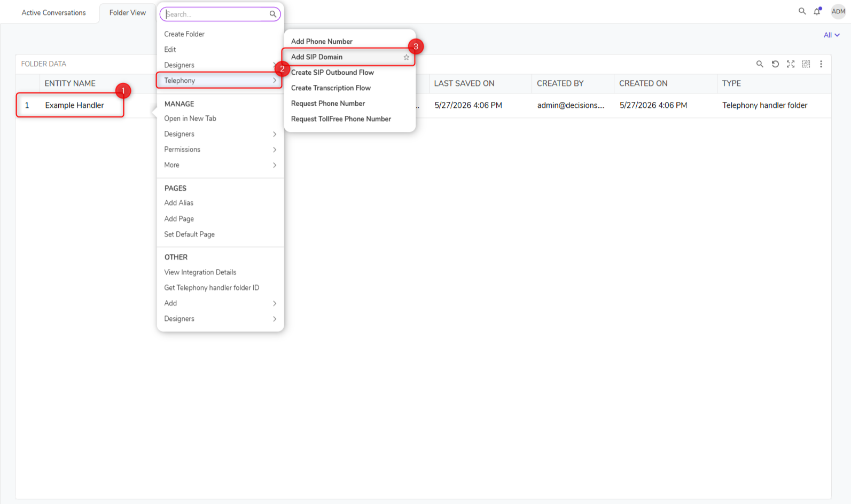Open the ADM user avatar menu
The height and width of the screenshot is (504, 851).
click(838, 11)
